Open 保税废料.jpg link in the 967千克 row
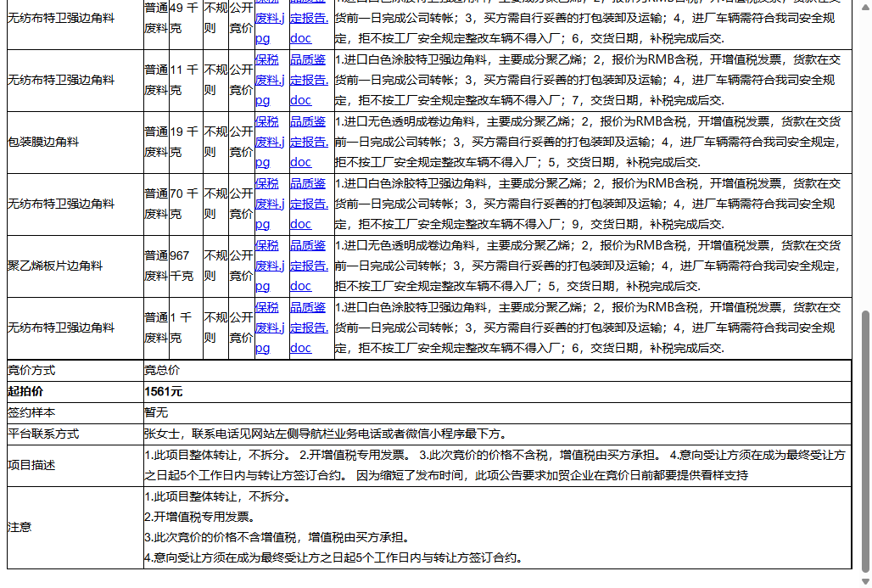872x588 pixels. [270, 266]
